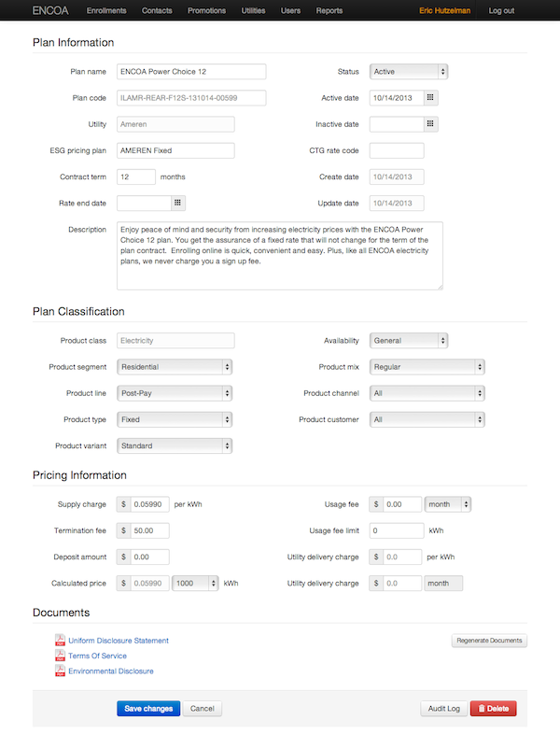
Task: Go to the Reports menu
Action: 329,11
